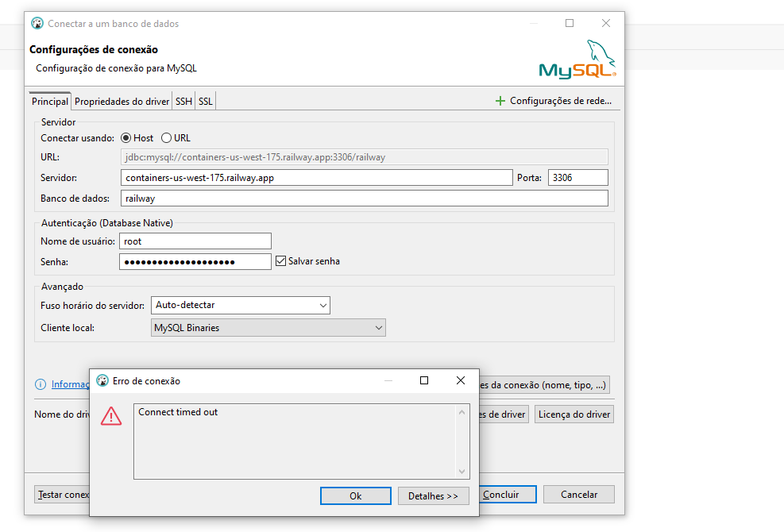The width and height of the screenshot is (784, 532).
Task: Open the SSL tab
Action: coord(206,102)
